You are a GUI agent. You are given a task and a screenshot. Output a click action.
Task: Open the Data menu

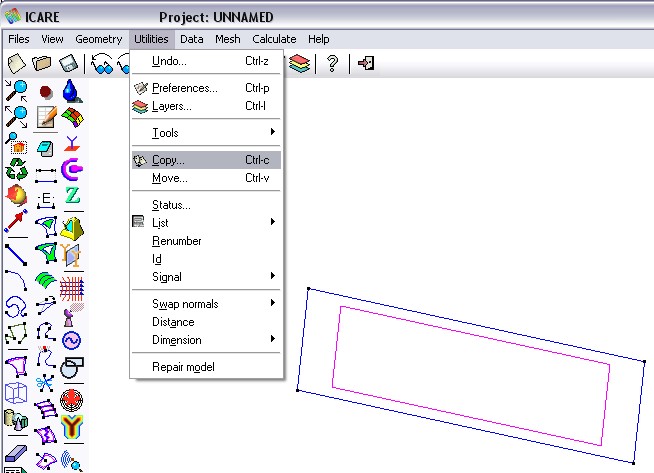click(192, 39)
